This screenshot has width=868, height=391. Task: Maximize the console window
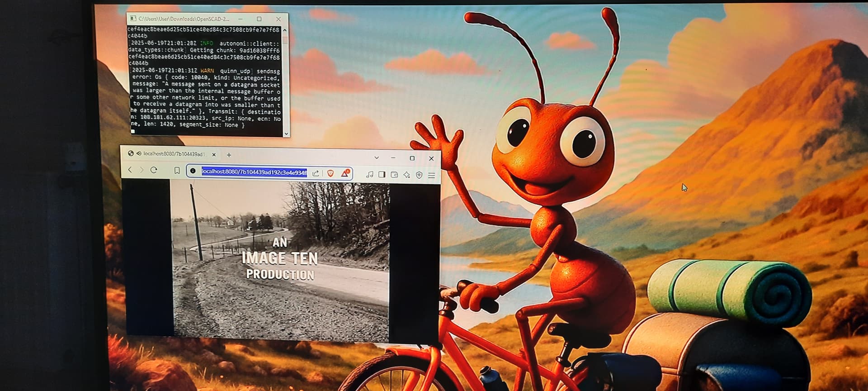click(259, 19)
